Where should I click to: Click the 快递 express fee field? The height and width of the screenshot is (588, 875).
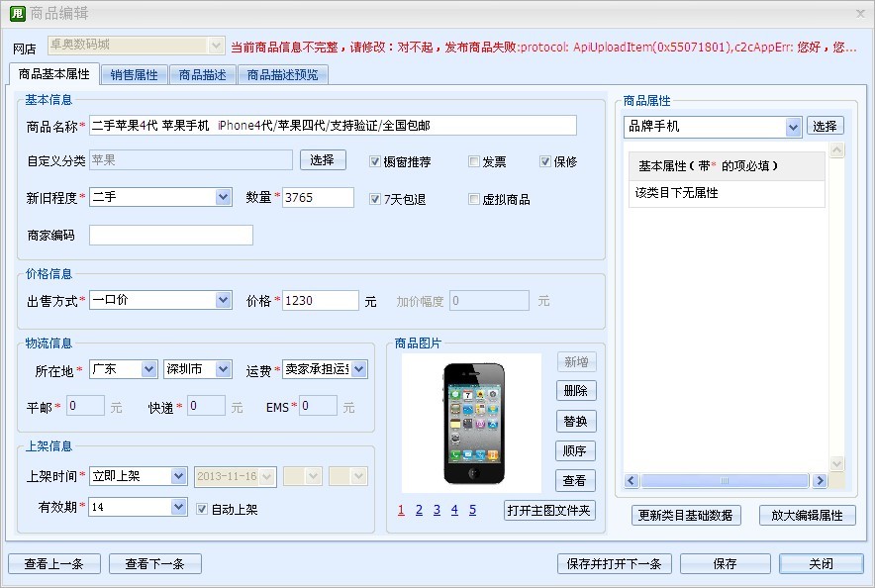pyautogui.click(x=207, y=406)
